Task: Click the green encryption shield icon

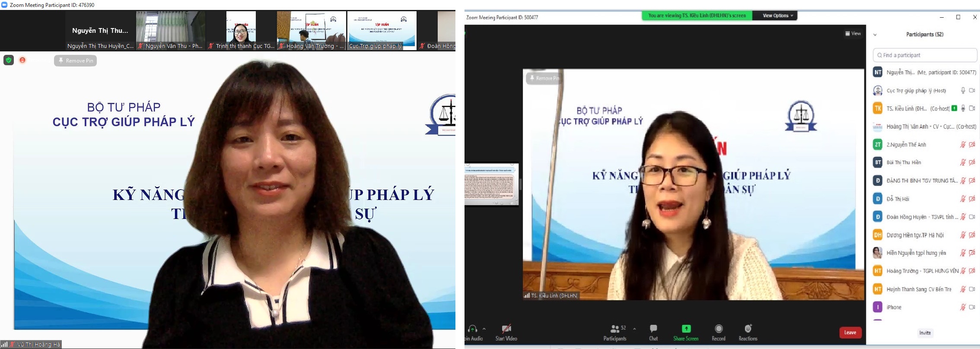Action: (9, 60)
